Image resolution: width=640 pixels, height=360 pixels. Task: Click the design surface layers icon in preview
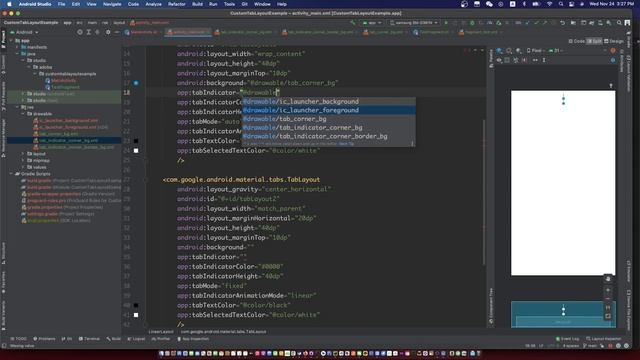pos(500,51)
